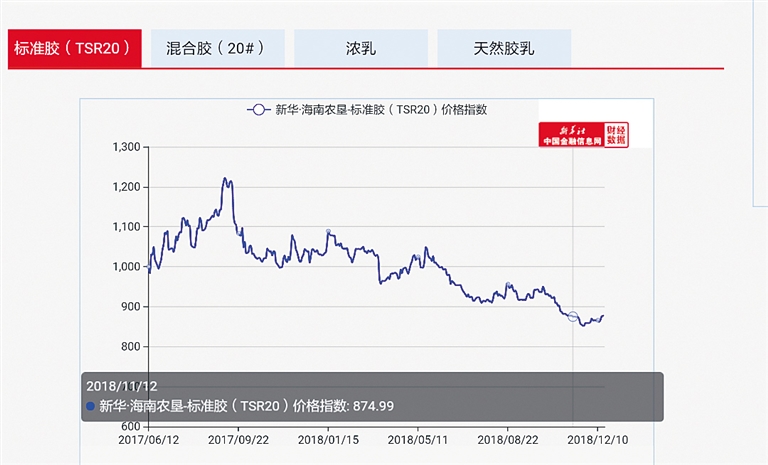Click the small marker on the line above 2018/08/22
The image size is (768, 465).
coord(508,286)
